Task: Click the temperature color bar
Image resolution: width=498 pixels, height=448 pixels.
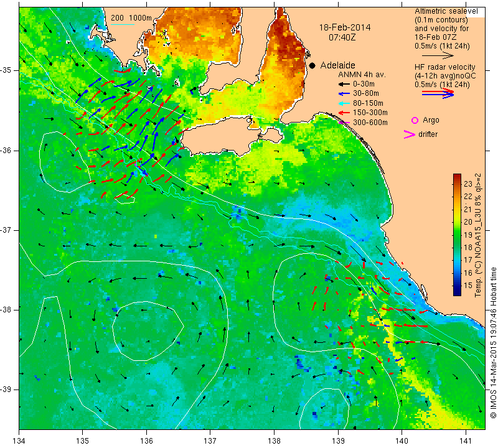Action: coord(457,235)
